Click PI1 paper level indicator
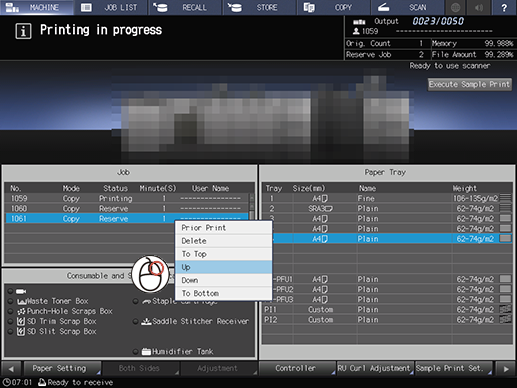517x388 pixels. point(505,309)
